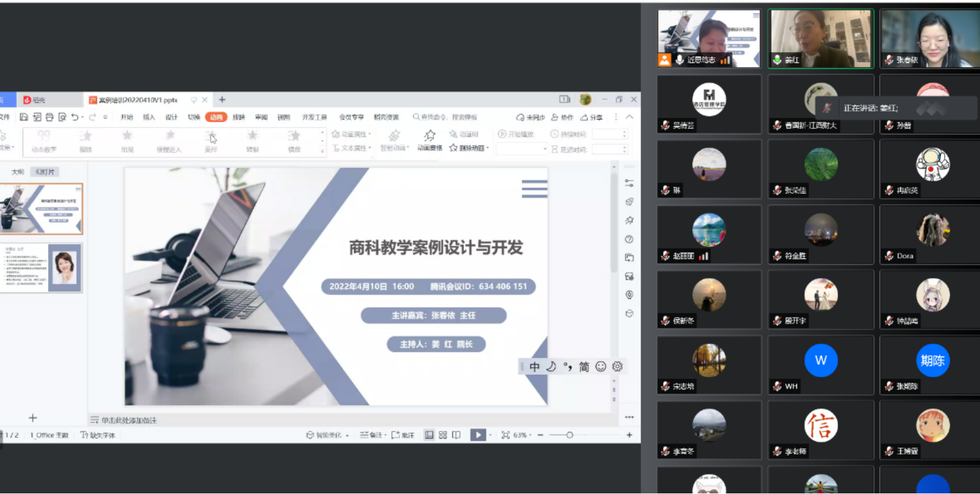Open the zoom percentage 63% dropdown
This screenshot has height=494, width=980.
pyautogui.click(x=522, y=435)
